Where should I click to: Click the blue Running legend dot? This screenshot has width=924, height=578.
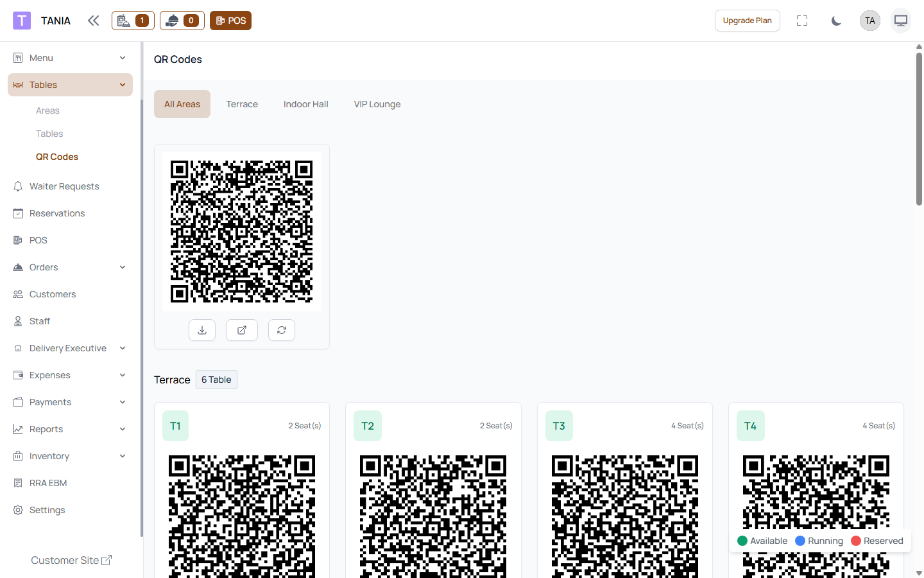click(800, 541)
